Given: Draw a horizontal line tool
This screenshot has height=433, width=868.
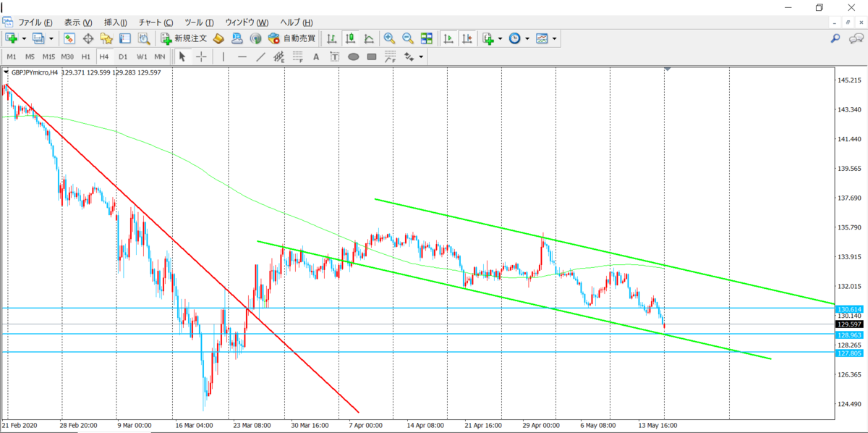Looking at the screenshot, I should click(242, 56).
